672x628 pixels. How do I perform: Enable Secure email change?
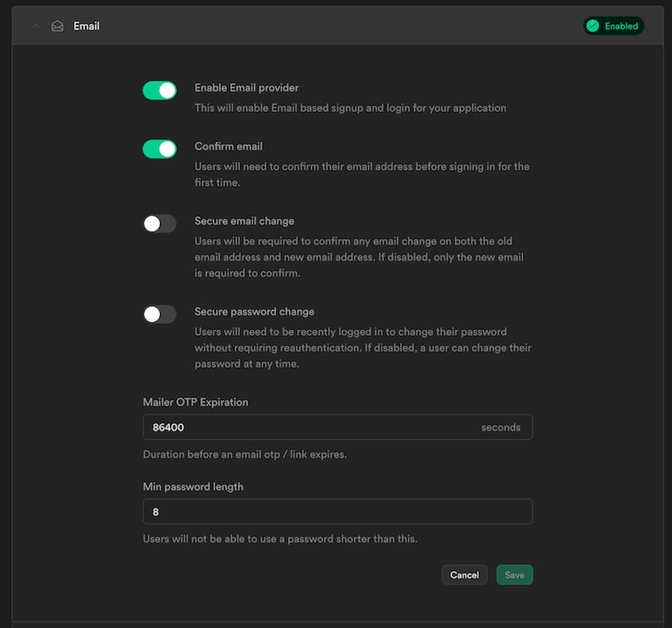(x=159, y=223)
